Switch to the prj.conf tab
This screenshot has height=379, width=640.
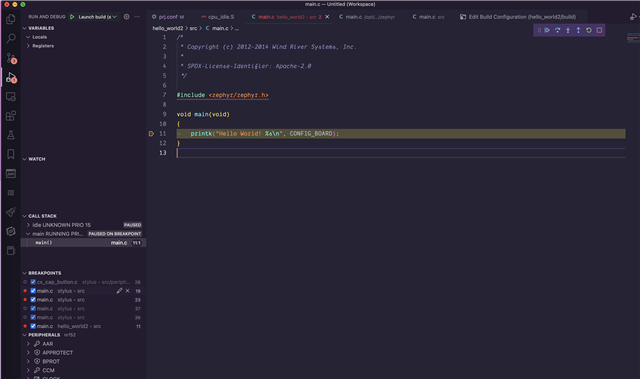point(168,17)
